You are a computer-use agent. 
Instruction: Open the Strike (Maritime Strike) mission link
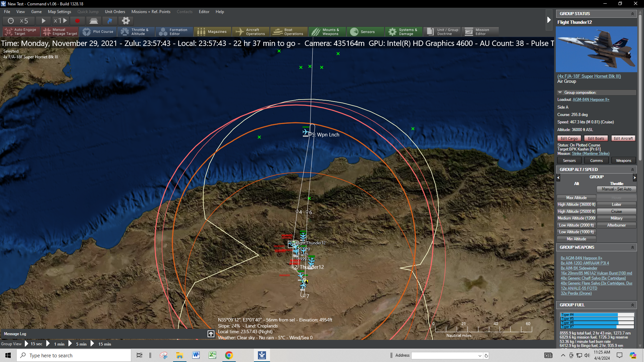click(x=591, y=154)
